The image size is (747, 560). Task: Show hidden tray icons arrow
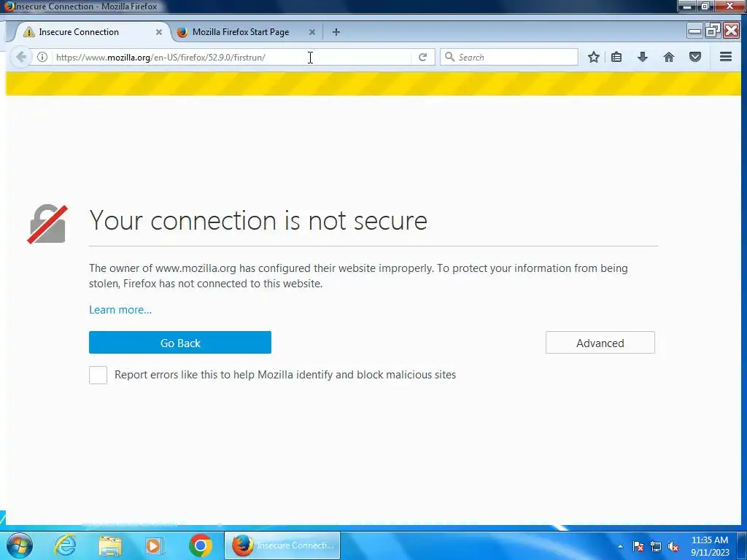click(620, 546)
